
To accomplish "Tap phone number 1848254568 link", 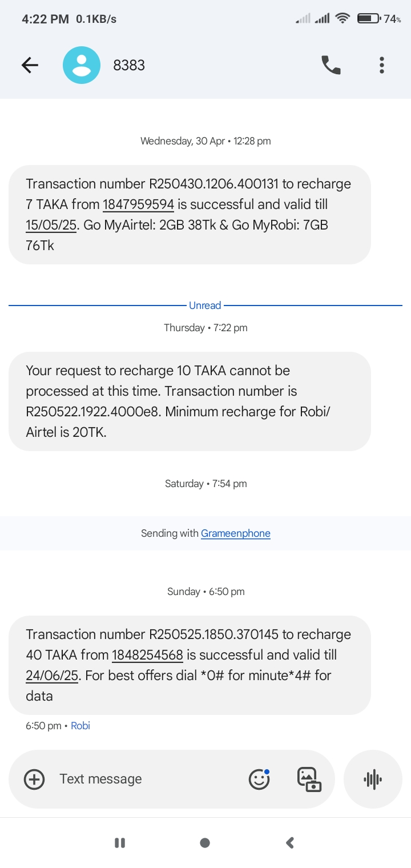I will [147, 655].
